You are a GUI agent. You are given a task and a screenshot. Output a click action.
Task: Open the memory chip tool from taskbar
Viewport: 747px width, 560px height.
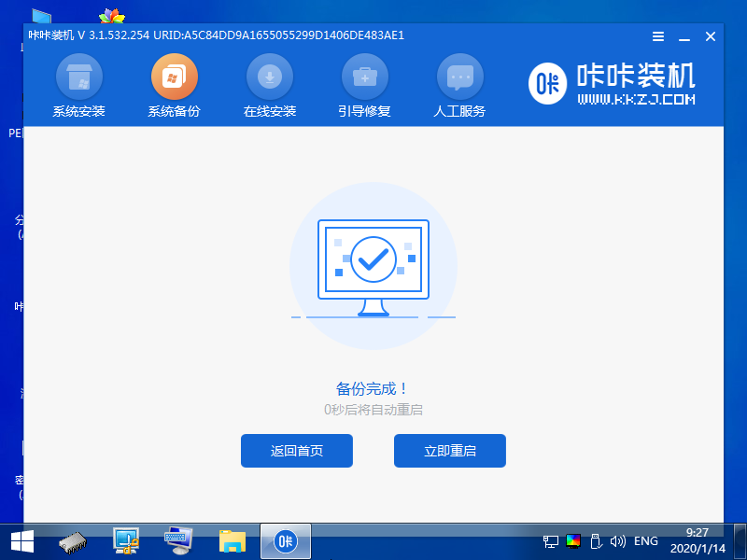pos(70,540)
